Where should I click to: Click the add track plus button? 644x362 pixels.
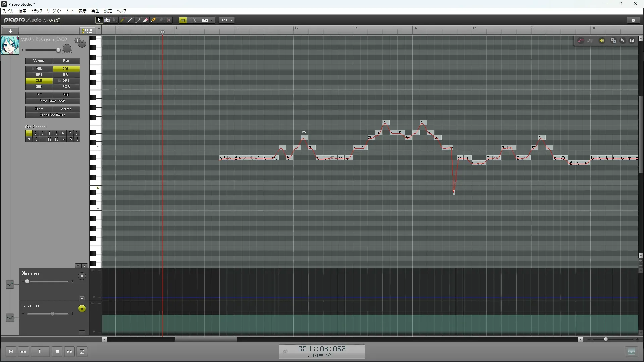tap(10, 31)
